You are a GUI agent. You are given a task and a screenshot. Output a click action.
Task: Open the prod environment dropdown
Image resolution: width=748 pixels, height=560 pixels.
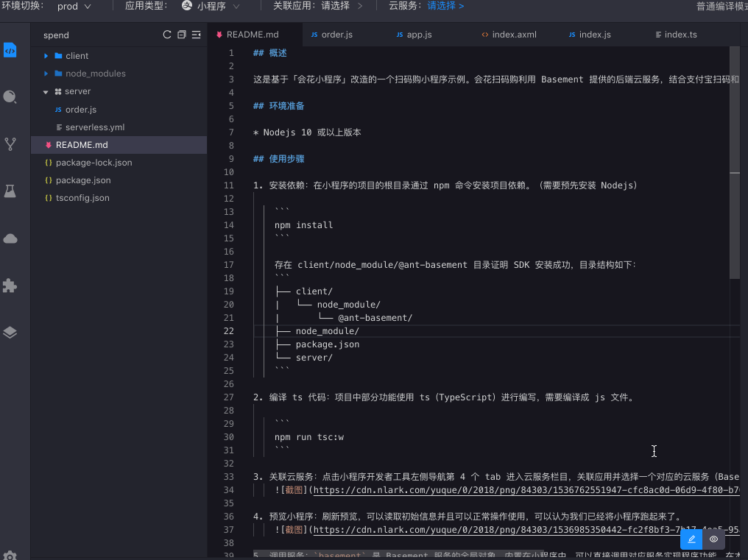[x=74, y=6]
